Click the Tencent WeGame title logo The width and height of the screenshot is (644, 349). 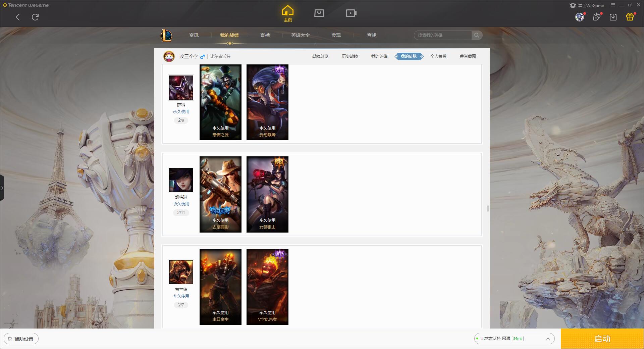[x=26, y=5]
